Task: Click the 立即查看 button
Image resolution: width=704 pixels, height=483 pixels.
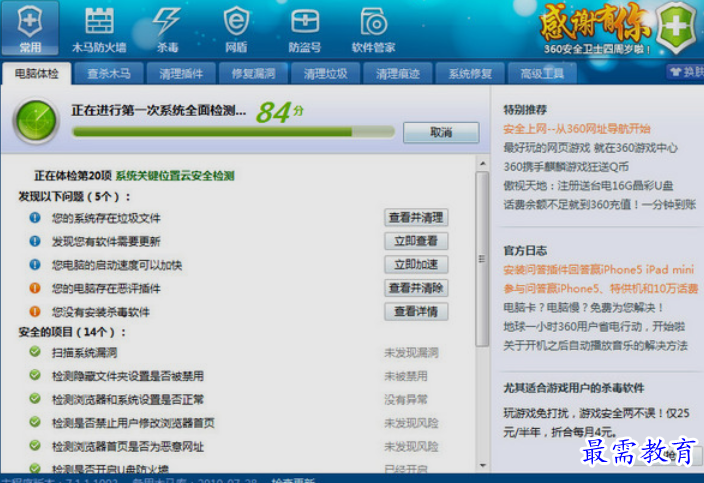Action: coord(416,241)
